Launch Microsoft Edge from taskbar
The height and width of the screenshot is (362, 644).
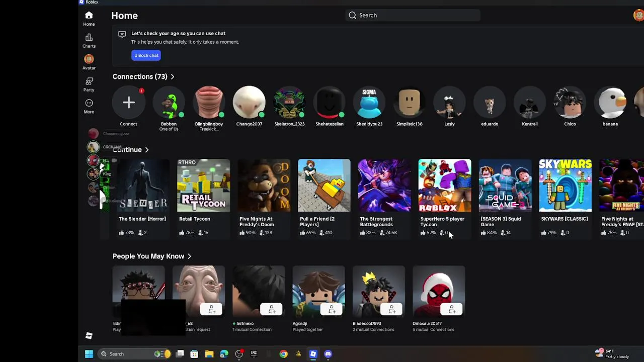224,354
